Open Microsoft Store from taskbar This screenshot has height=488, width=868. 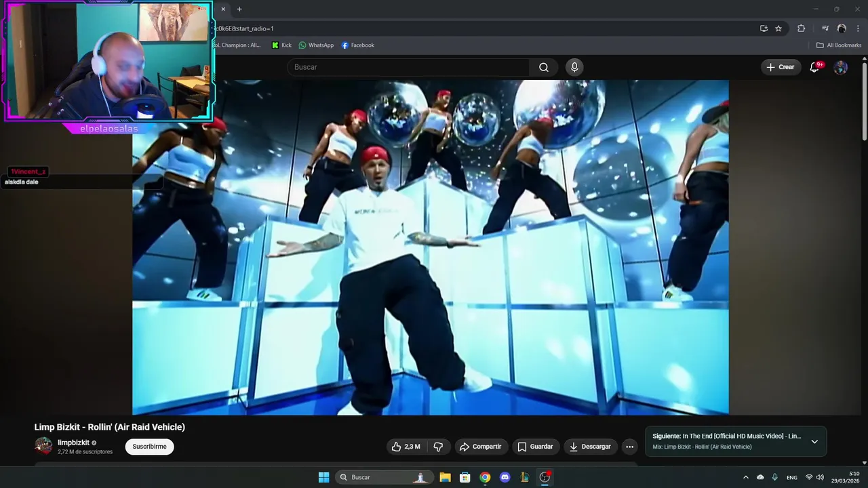pyautogui.click(x=465, y=477)
